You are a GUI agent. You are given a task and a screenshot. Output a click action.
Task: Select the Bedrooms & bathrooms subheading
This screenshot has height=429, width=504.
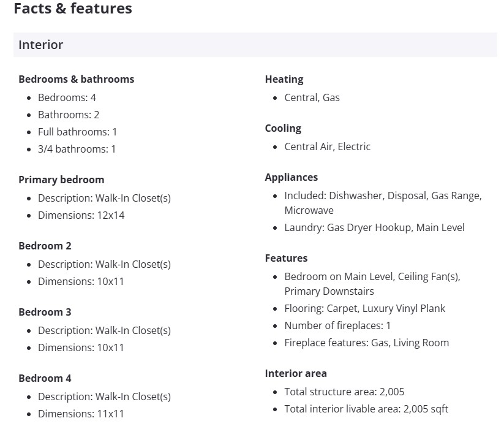tap(76, 79)
